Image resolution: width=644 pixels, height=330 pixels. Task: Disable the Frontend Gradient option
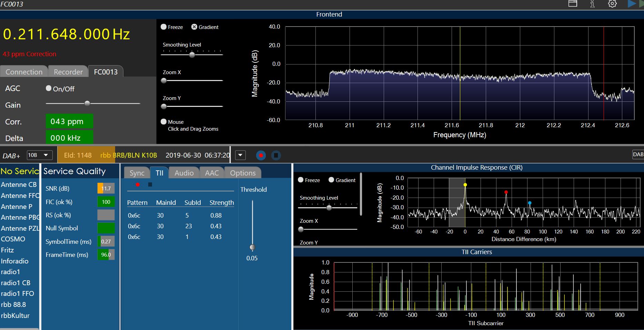[194, 27]
